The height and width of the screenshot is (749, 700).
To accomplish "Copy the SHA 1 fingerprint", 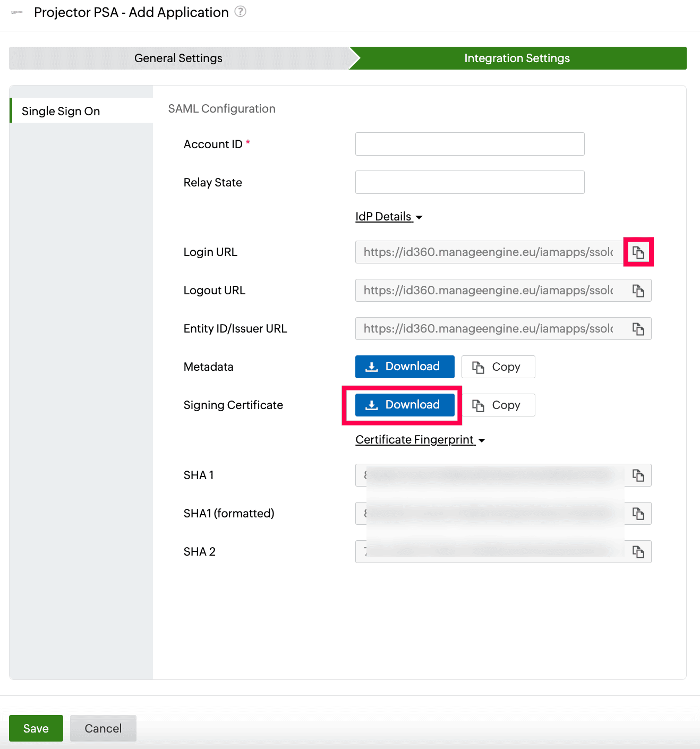I will [638, 475].
